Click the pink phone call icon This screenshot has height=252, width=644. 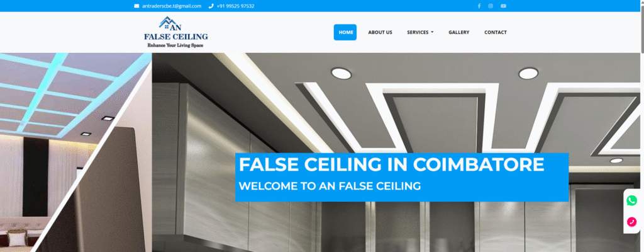pos(631,222)
